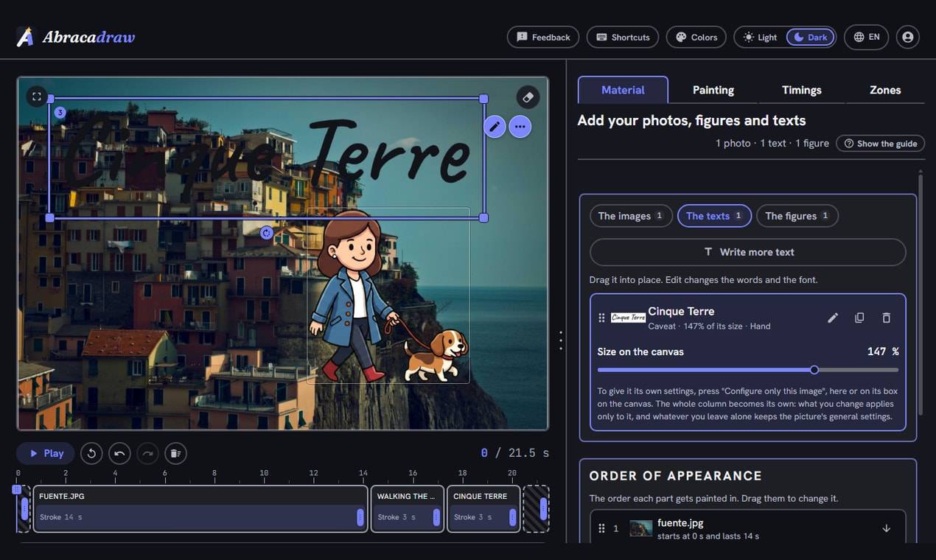Select the WALKING THE timeline clip

(x=408, y=508)
